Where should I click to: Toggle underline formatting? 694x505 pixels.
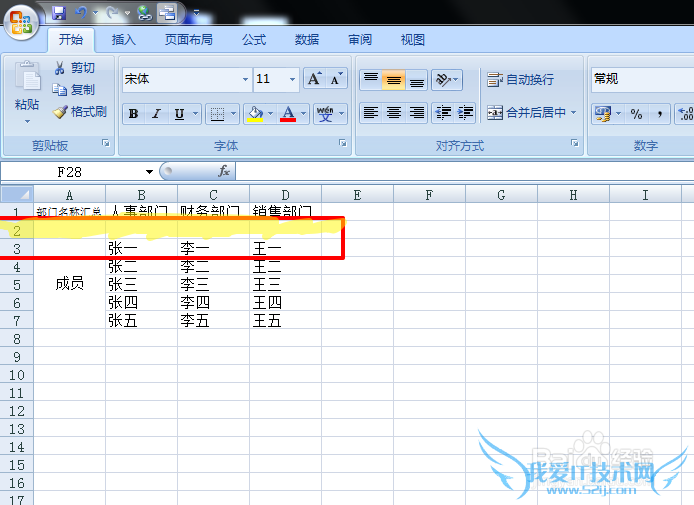pyautogui.click(x=179, y=114)
